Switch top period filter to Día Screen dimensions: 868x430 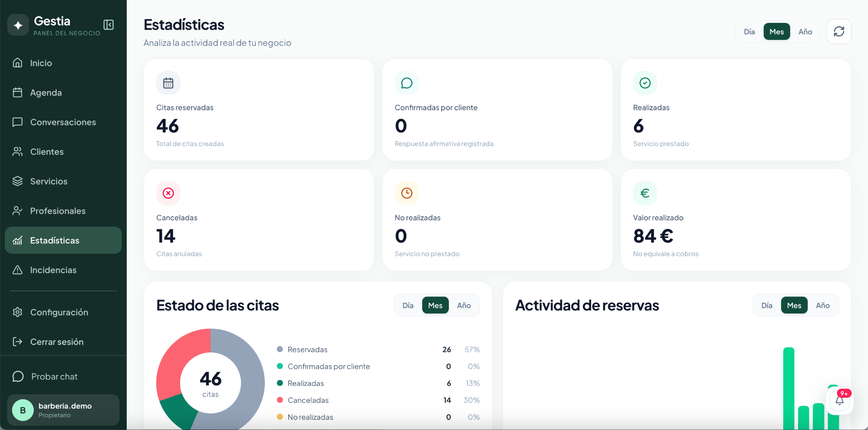tap(749, 32)
